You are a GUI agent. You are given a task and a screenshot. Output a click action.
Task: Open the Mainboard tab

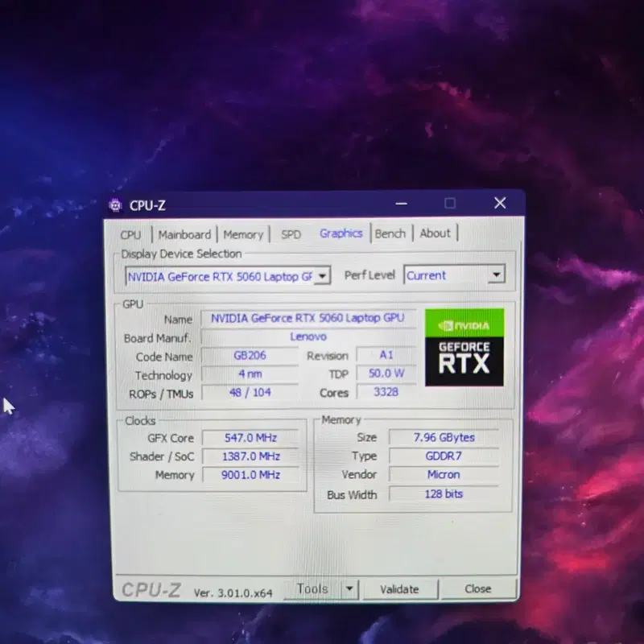184,234
